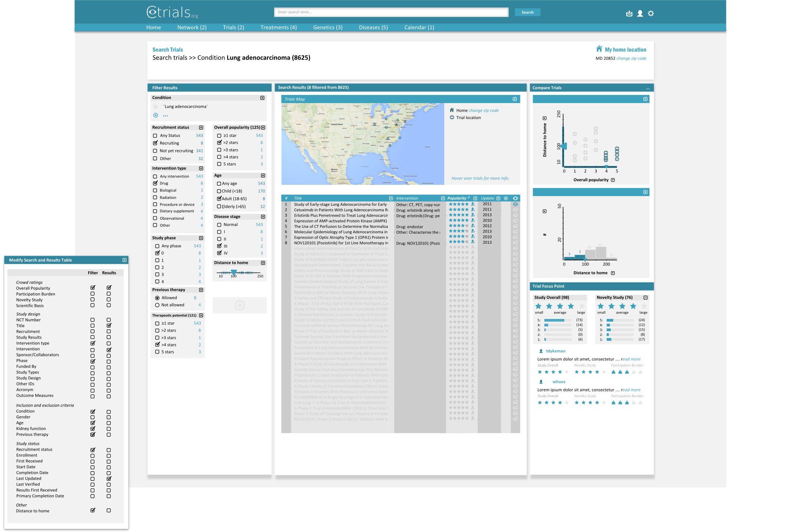Click the download icon in header
Image resolution: width=791 pixels, height=532 pixels.
click(629, 14)
